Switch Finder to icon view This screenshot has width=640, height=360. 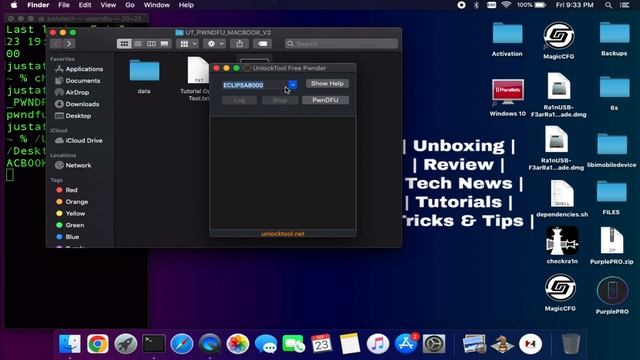coord(124,44)
